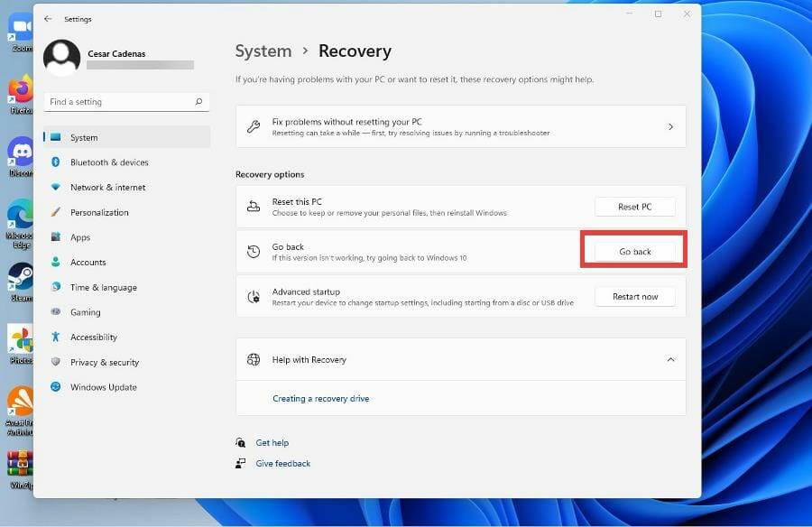Open Creating a recovery drive link

click(x=320, y=398)
